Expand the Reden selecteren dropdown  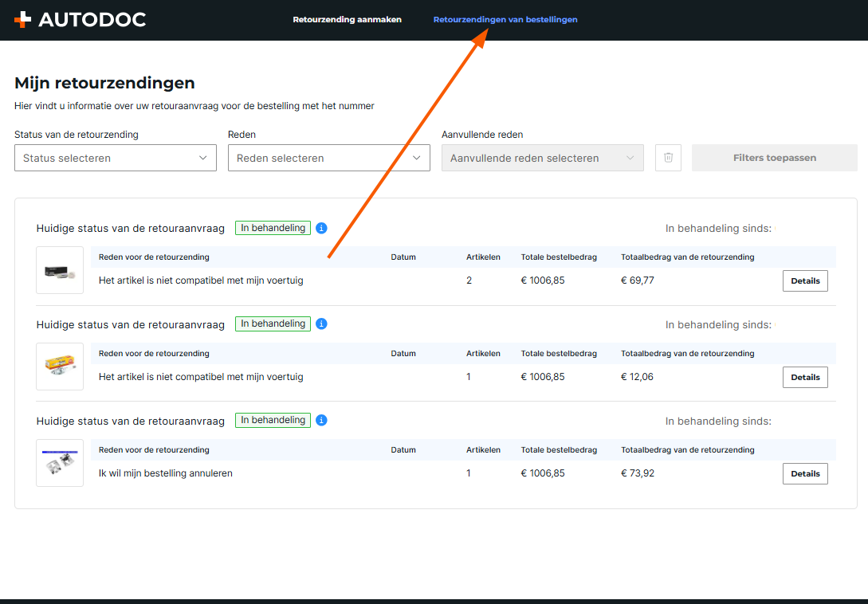tap(328, 158)
